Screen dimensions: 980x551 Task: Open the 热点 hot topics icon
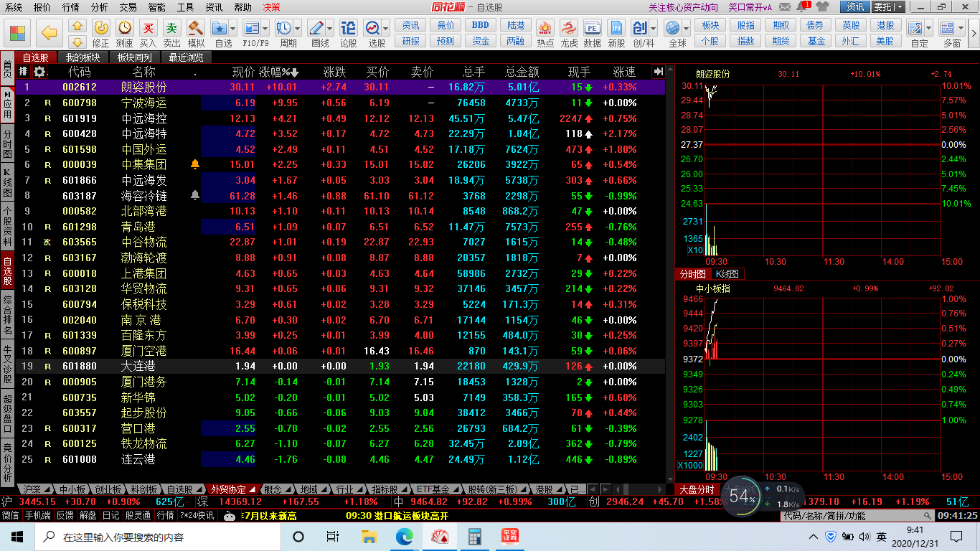(x=545, y=32)
